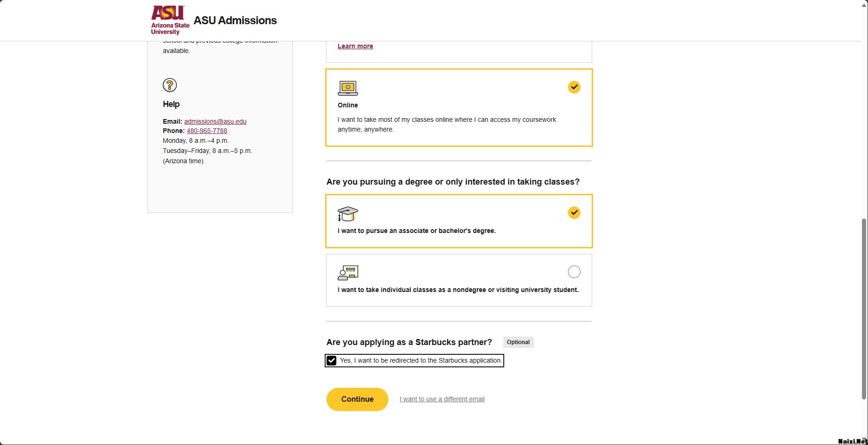Image resolution: width=868 pixels, height=445 pixels.
Task: Click the graduation cap degree icon
Action: click(347, 213)
